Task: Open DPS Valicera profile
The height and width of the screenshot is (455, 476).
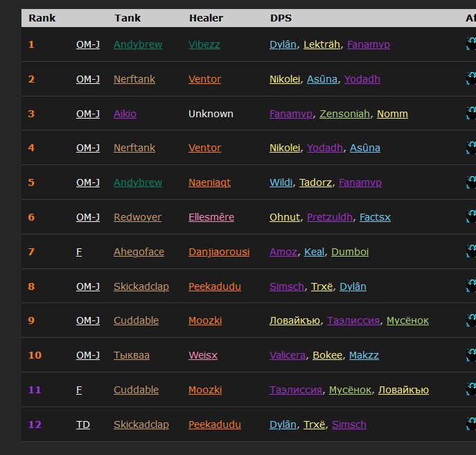Action: point(288,355)
